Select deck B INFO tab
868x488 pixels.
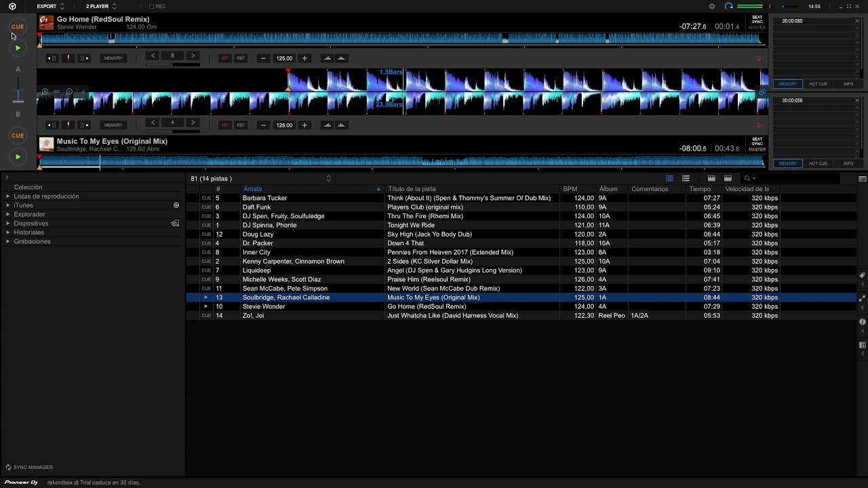tap(848, 163)
